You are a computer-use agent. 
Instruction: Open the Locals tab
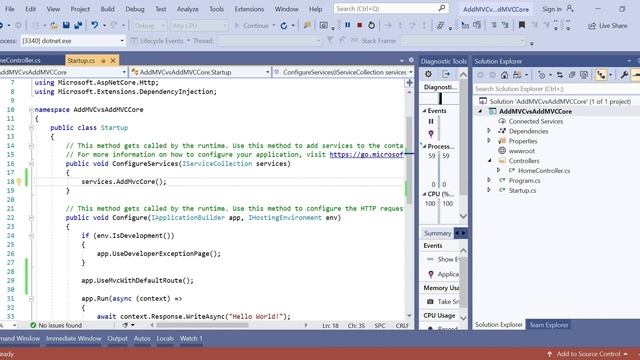click(x=165, y=338)
